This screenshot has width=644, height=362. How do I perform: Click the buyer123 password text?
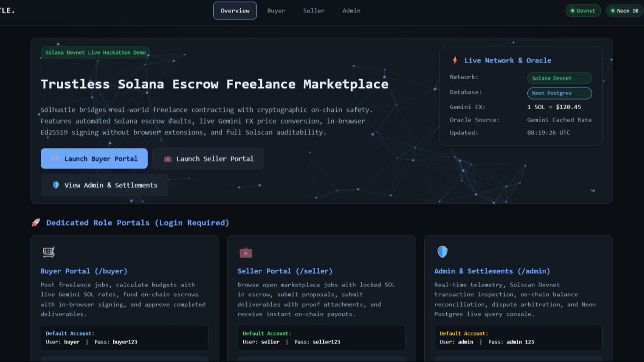125,342
